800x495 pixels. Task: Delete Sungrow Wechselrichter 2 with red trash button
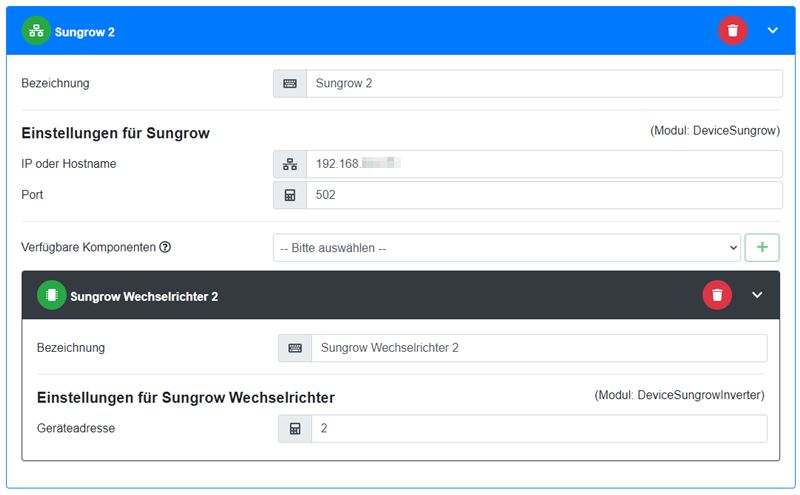pyautogui.click(x=717, y=295)
